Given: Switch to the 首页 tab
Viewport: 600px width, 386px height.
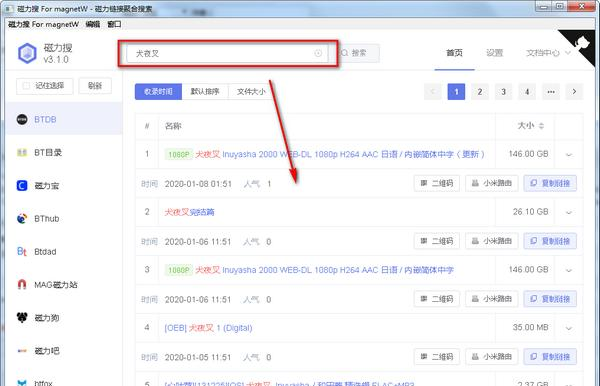Looking at the screenshot, I should tap(454, 53).
